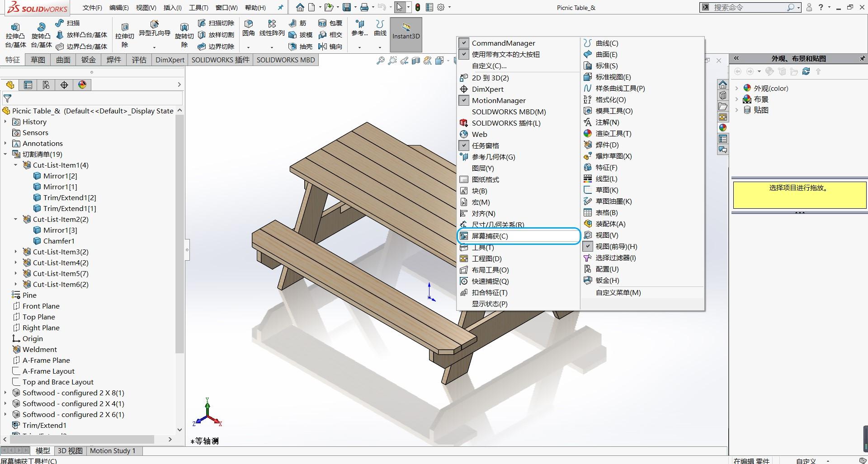The height and width of the screenshot is (464, 868).
Task: Click the Save icon in title toolbar
Action: [347, 7]
